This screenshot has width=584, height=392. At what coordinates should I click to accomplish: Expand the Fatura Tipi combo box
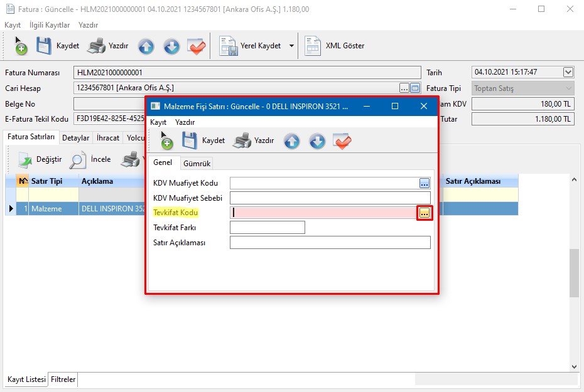pyautogui.click(x=568, y=88)
